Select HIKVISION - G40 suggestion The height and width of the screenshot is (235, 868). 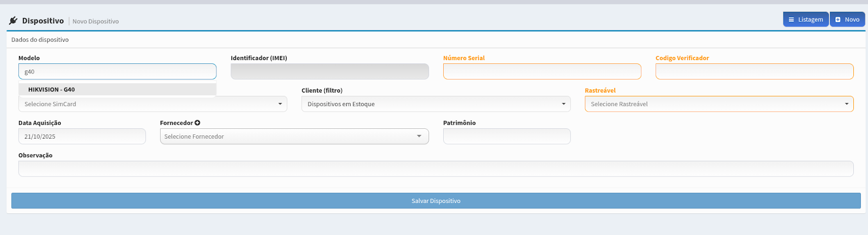point(118,89)
